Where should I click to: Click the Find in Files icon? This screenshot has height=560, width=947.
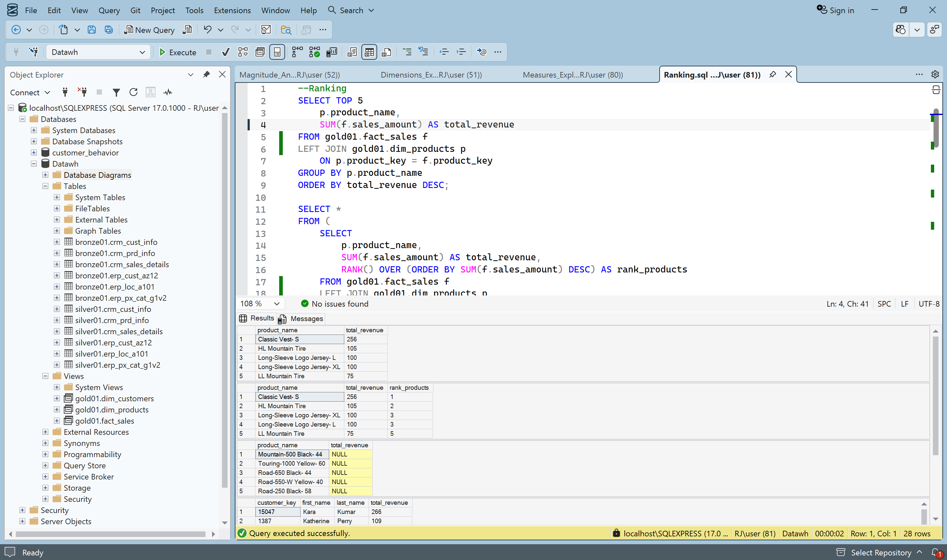[286, 30]
